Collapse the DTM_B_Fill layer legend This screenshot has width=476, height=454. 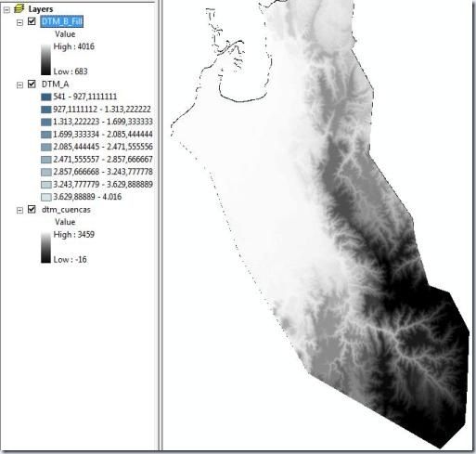tap(19, 22)
